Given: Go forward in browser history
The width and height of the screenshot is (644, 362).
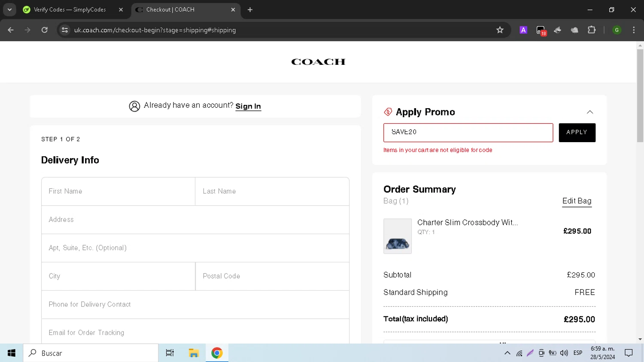Looking at the screenshot, I should pyautogui.click(x=27, y=30).
